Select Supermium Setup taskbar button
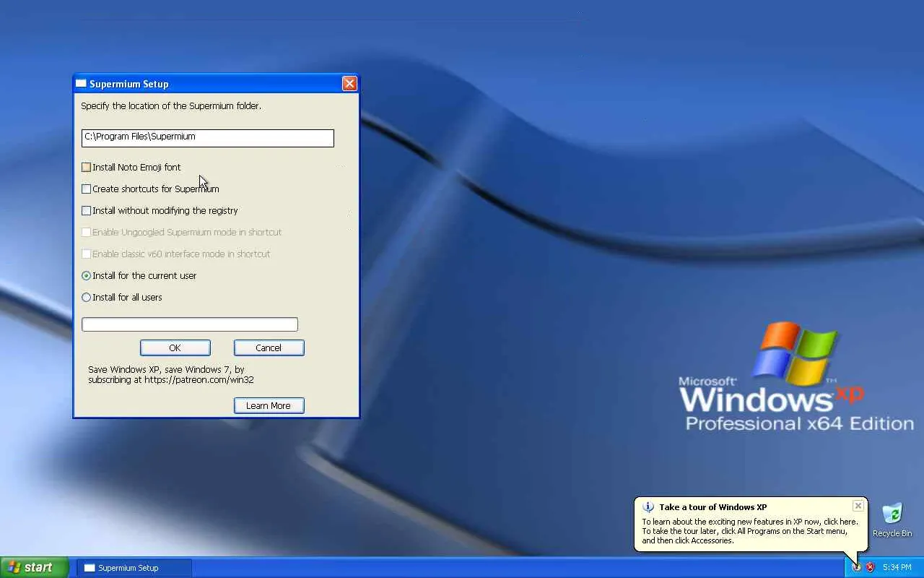The image size is (924, 578). pos(134,568)
